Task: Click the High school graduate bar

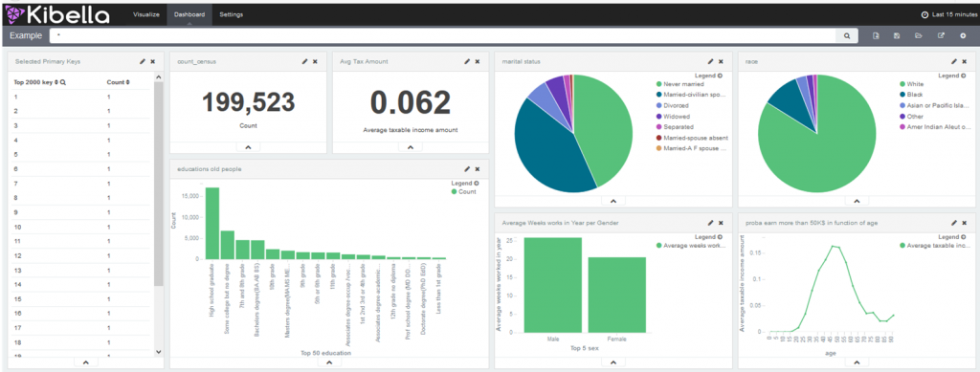Action: click(x=212, y=223)
